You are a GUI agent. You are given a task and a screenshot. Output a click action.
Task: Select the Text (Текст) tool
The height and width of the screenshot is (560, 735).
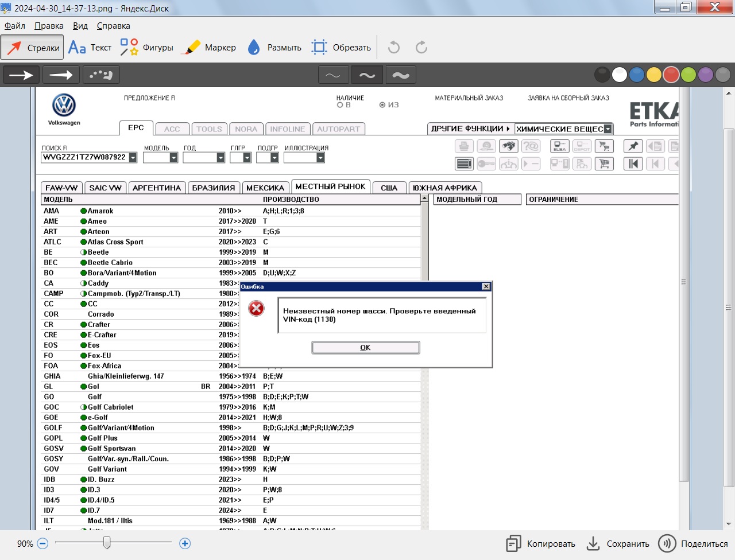90,48
